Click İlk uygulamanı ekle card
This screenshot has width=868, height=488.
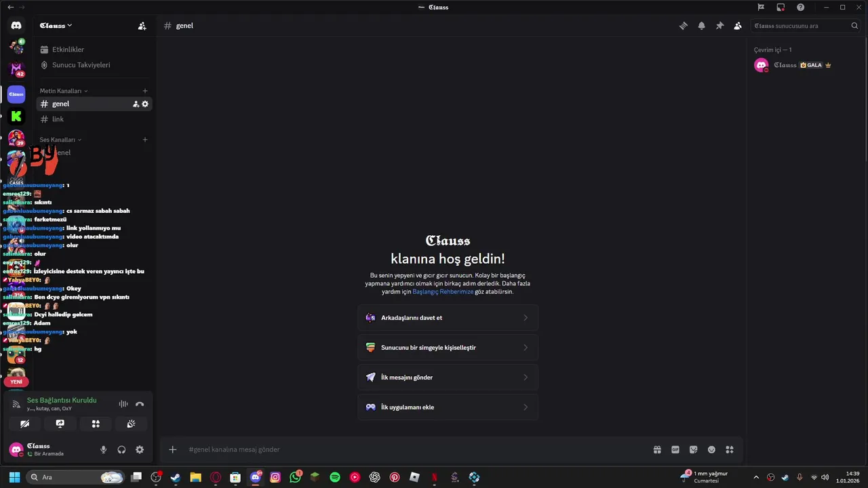[x=448, y=407]
